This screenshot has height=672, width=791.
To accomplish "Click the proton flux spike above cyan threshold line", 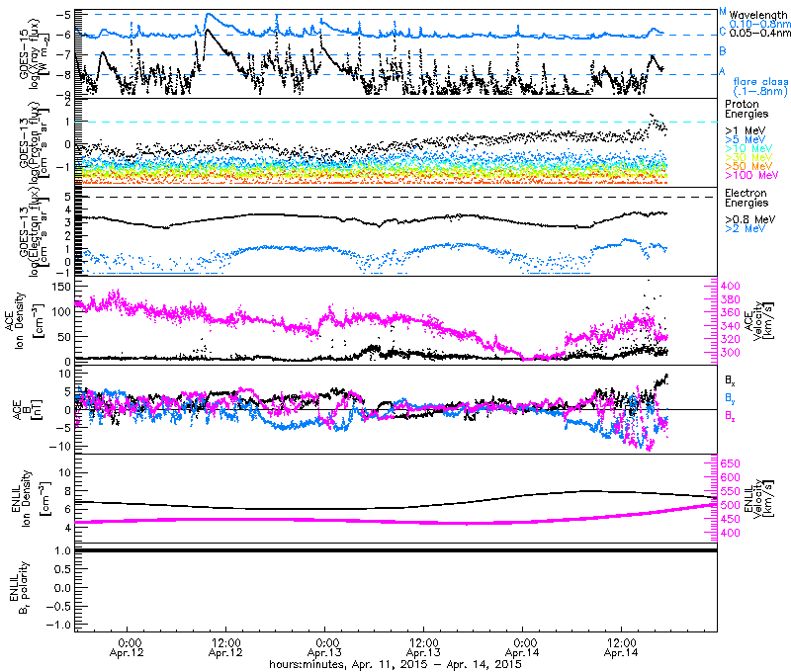I will coord(653,119).
